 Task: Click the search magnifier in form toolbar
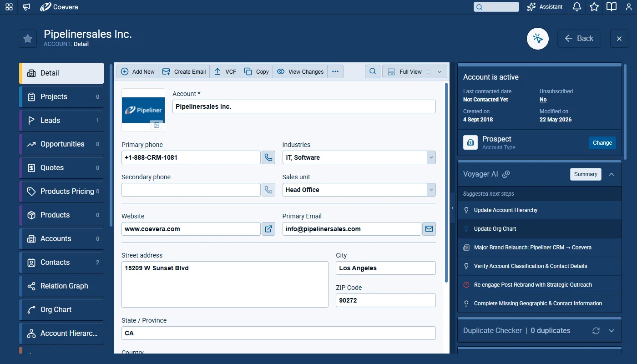(373, 71)
